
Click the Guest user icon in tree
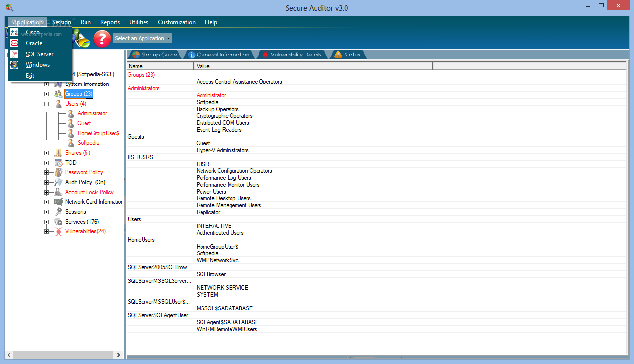(71, 123)
